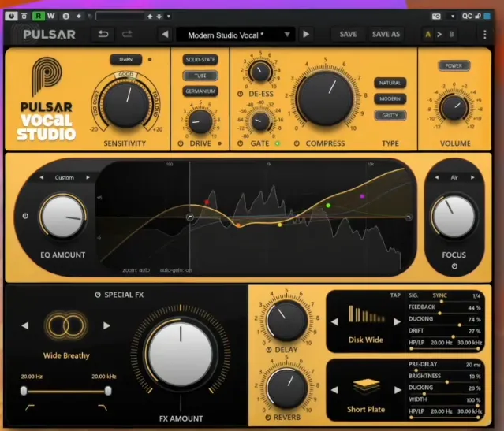Click the host bypass power icon
504x431 pixels.
point(12,16)
